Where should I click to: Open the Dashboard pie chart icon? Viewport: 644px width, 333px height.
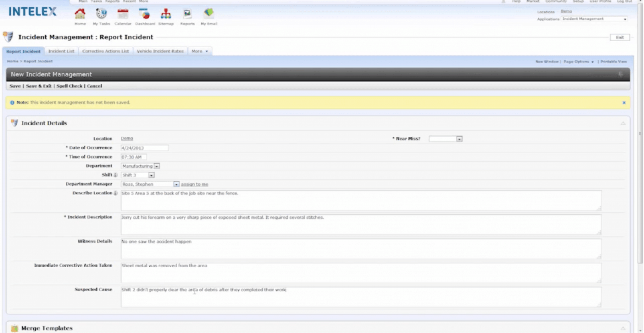click(145, 14)
